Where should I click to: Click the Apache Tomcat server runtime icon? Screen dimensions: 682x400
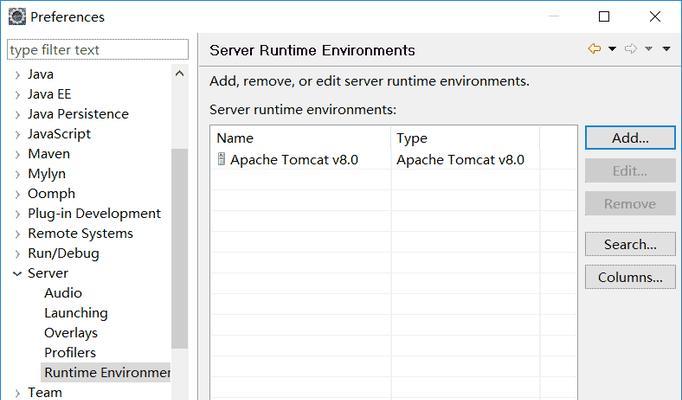click(221, 159)
